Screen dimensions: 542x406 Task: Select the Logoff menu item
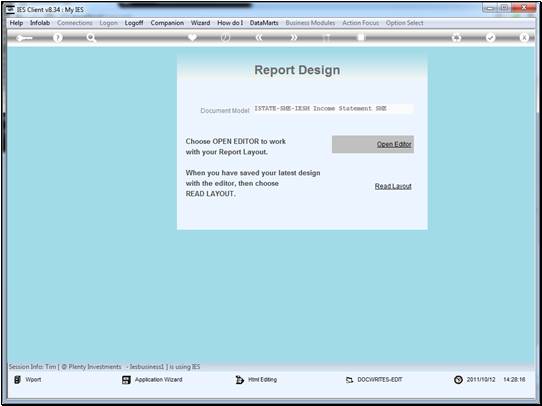click(x=134, y=23)
